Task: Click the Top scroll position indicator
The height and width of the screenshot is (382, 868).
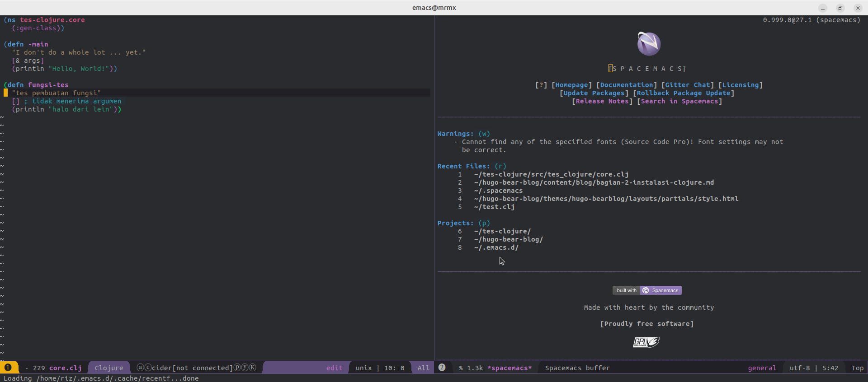Action: click(858, 368)
